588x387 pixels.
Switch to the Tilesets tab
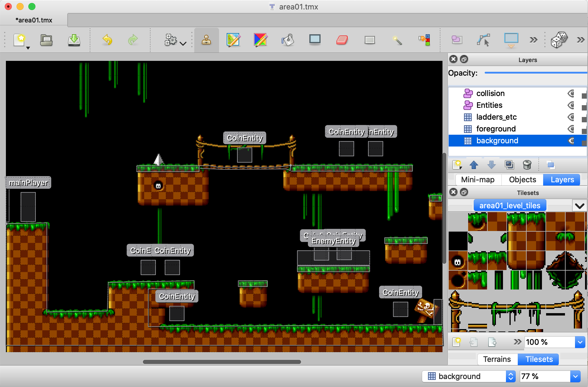539,359
